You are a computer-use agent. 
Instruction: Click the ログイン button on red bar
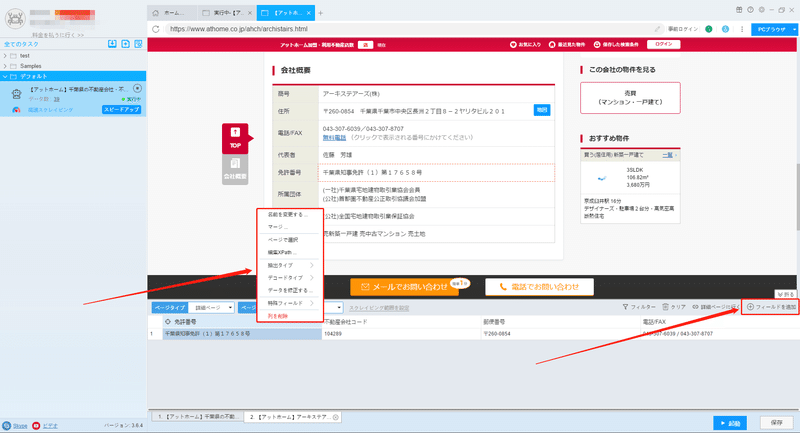pyautogui.click(x=664, y=44)
